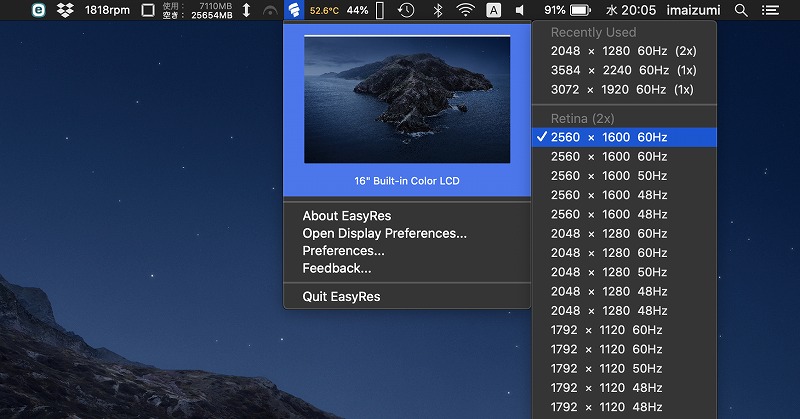800x419 pixels.
Task: Click the 16" Built-in Color LCD display preview
Action: [x=407, y=110]
